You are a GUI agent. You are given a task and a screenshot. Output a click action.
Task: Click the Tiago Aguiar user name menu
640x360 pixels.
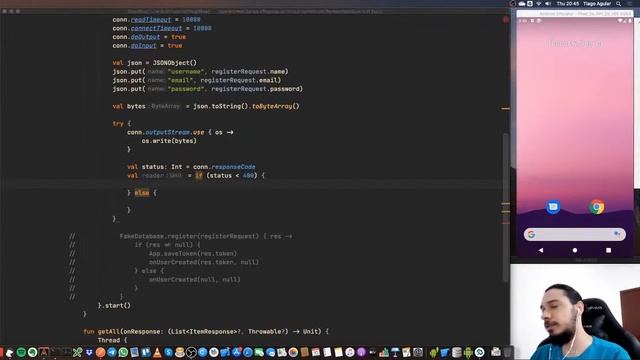(x=597, y=4)
